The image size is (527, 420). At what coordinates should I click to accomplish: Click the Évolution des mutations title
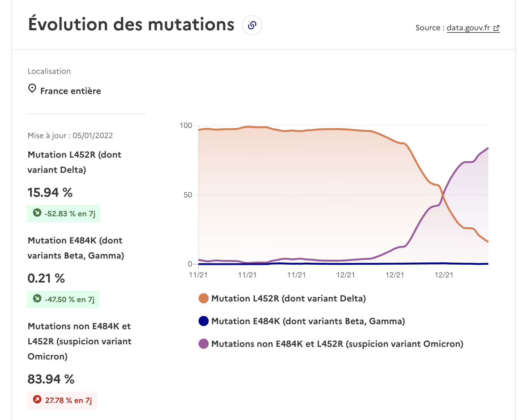coord(131,25)
